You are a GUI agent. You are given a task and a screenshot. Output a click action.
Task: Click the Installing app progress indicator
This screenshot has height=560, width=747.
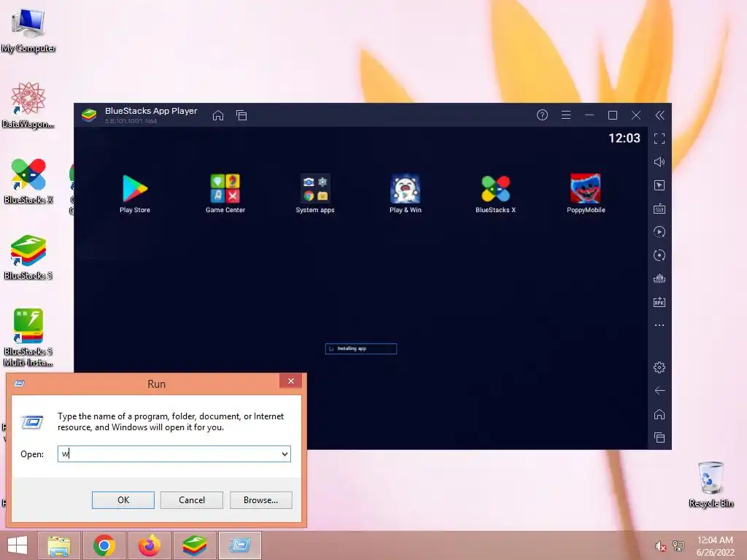point(360,349)
